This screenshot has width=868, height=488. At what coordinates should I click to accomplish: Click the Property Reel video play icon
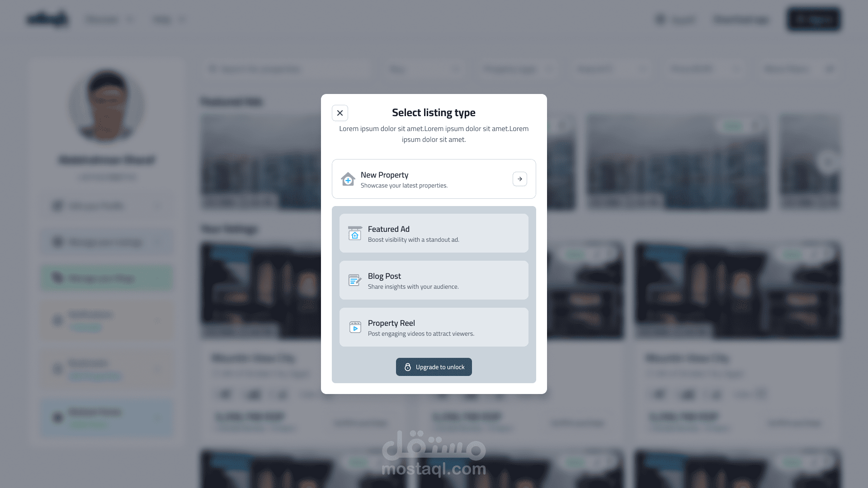[x=355, y=327]
